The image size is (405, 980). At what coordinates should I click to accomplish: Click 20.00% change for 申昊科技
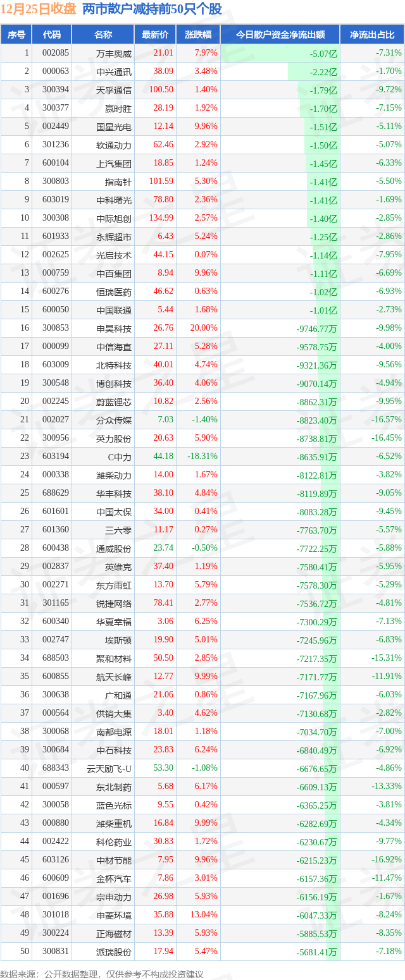pyautogui.click(x=203, y=328)
